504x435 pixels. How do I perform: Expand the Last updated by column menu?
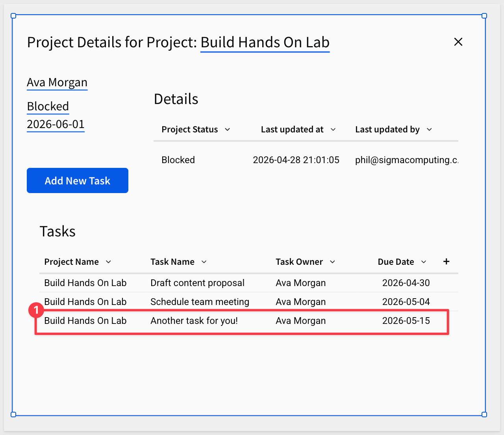429,130
